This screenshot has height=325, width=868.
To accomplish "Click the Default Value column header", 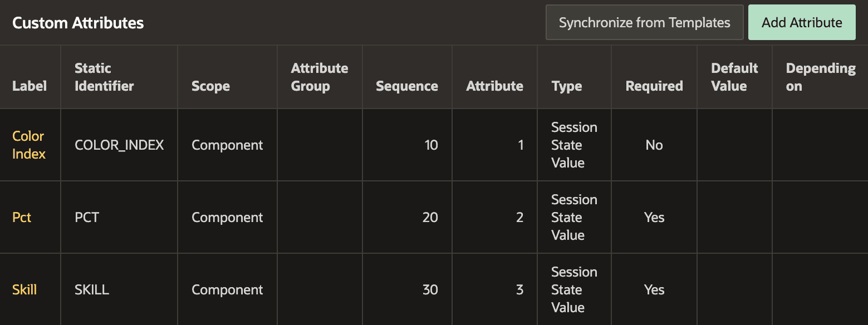I will (x=734, y=77).
